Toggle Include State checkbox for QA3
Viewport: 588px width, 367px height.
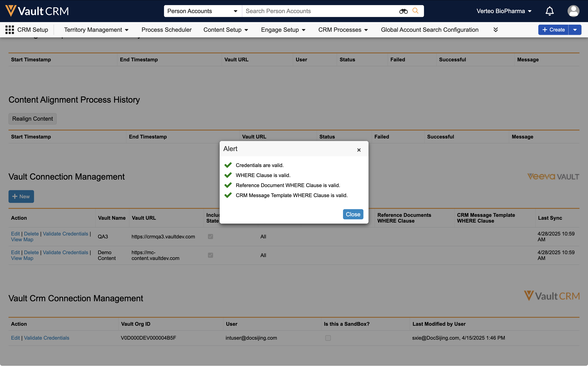coord(210,236)
